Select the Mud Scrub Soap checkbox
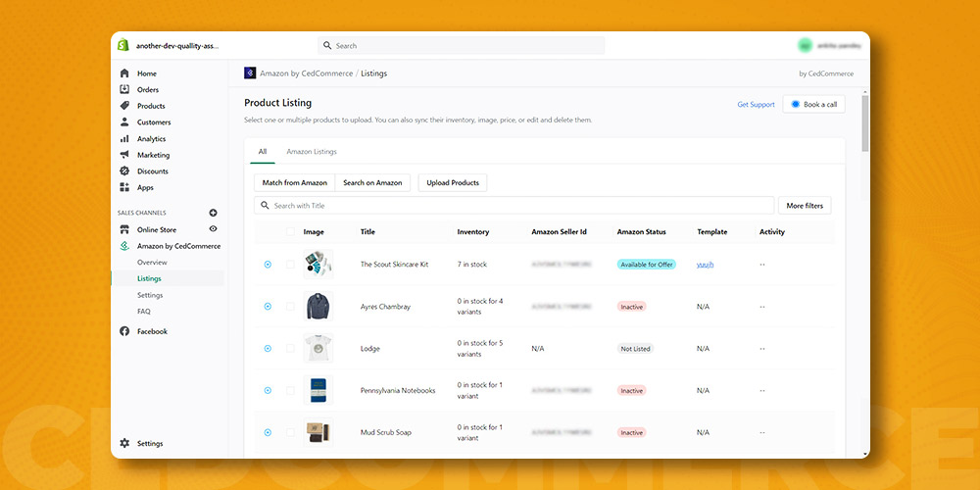Image resolution: width=980 pixels, height=490 pixels. (x=290, y=432)
